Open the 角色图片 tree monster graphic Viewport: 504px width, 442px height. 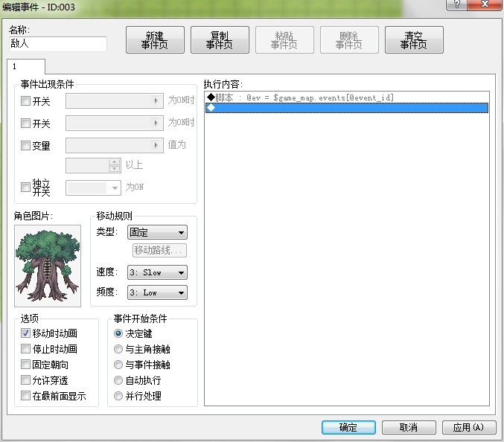(x=48, y=266)
